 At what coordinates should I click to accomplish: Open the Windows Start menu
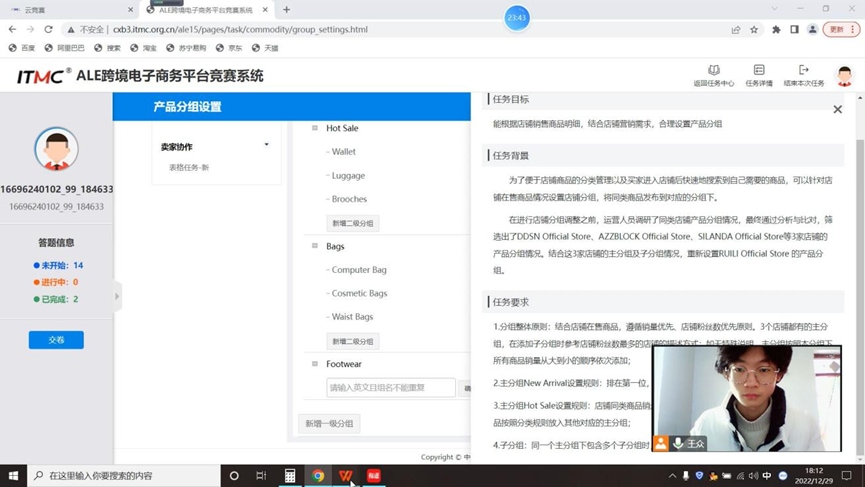[x=13, y=475]
